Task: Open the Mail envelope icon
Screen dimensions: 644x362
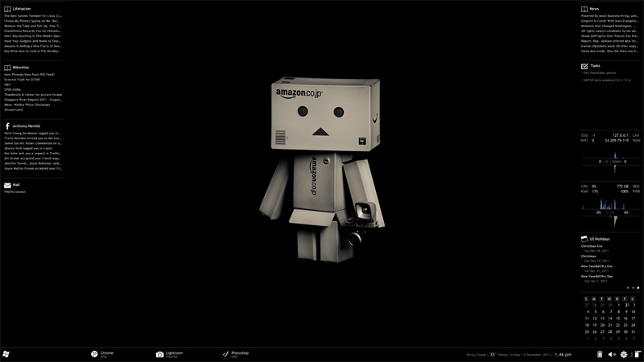Action: click(x=7, y=184)
